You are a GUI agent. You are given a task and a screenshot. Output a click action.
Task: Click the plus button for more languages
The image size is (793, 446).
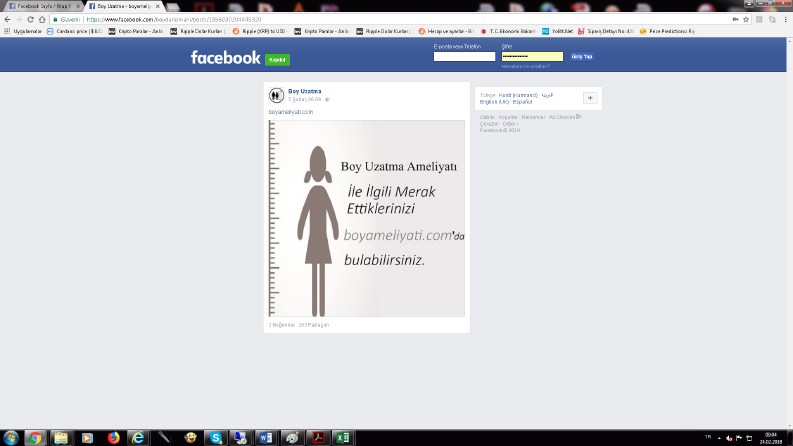(x=590, y=98)
